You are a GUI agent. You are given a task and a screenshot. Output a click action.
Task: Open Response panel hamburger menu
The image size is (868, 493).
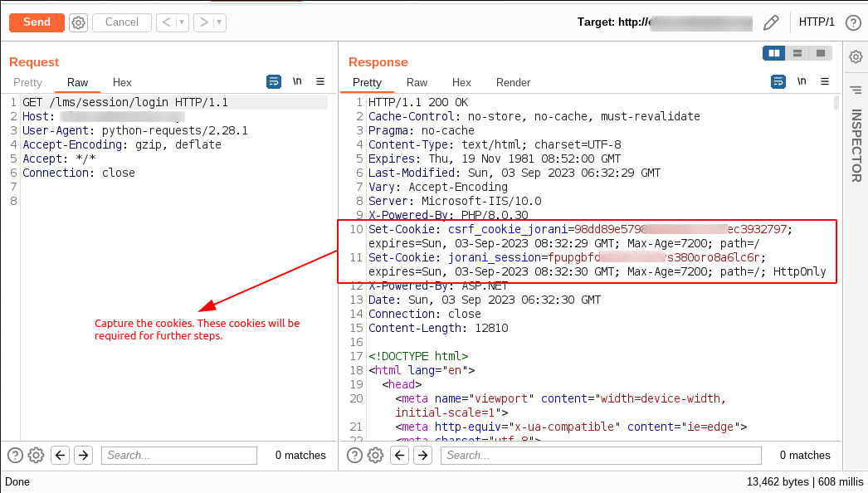(825, 81)
